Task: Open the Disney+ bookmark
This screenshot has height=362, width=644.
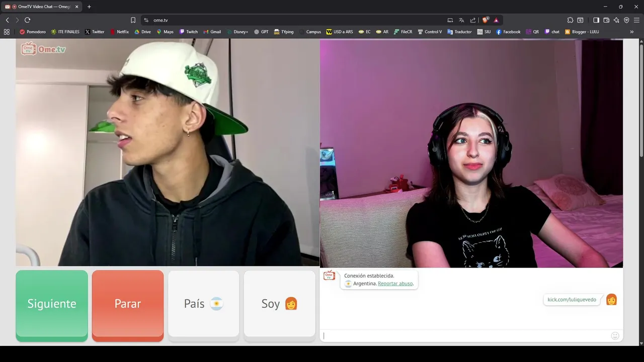Action: (x=237, y=32)
